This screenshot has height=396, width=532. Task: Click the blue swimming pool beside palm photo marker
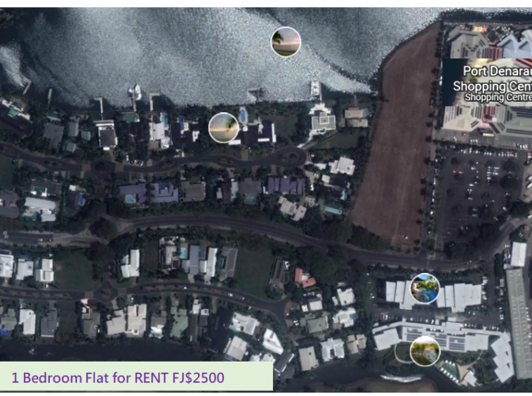(x=243, y=115)
